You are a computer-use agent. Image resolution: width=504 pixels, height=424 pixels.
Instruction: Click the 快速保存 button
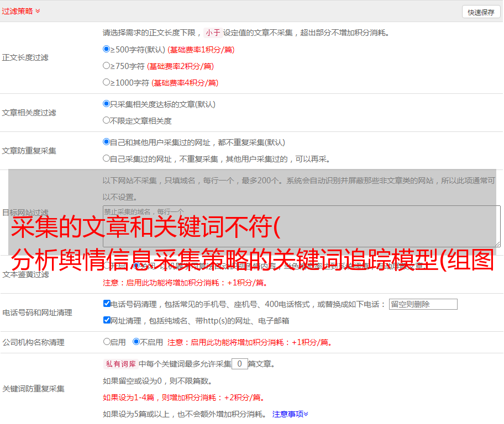(481, 12)
